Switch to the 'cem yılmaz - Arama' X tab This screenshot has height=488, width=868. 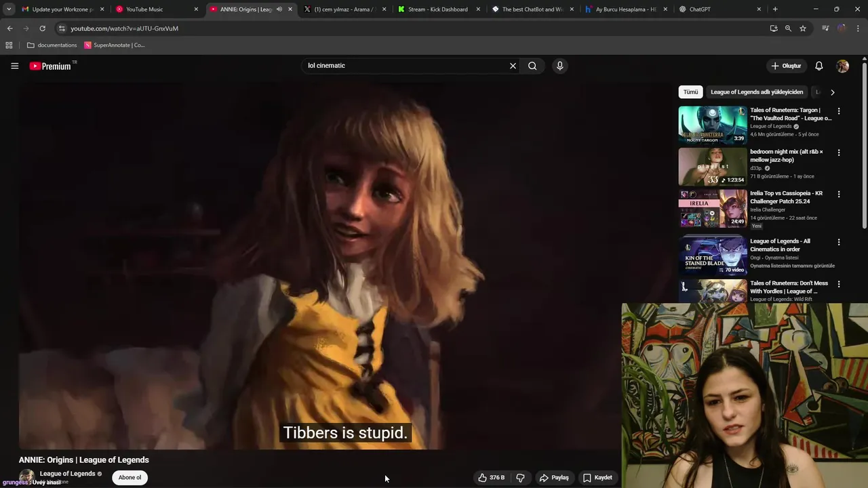coord(344,9)
